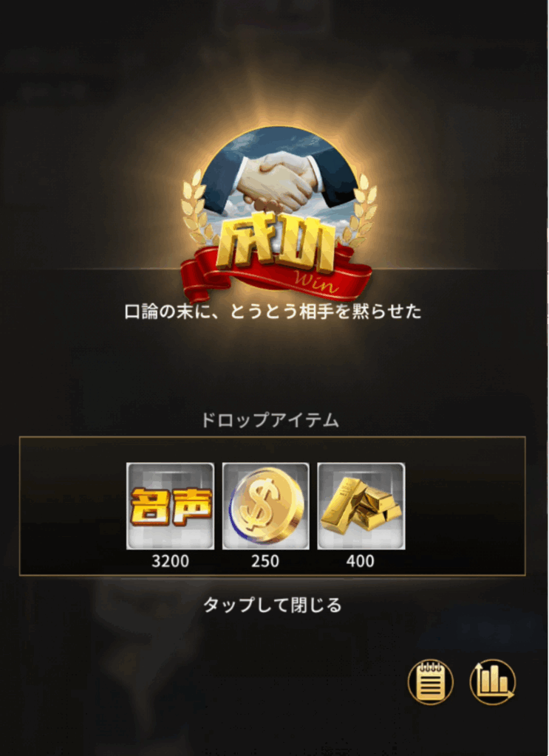
Task: Tap the 口論の末に result message text
Action: pyautogui.click(x=273, y=312)
